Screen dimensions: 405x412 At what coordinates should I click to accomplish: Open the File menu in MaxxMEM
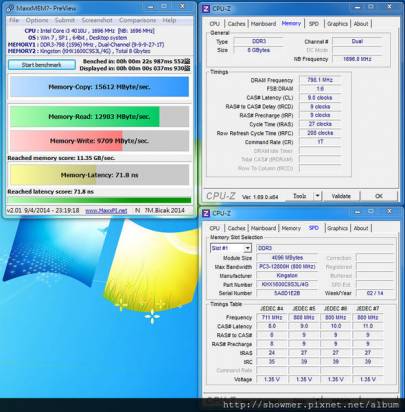tap(14, 20)
